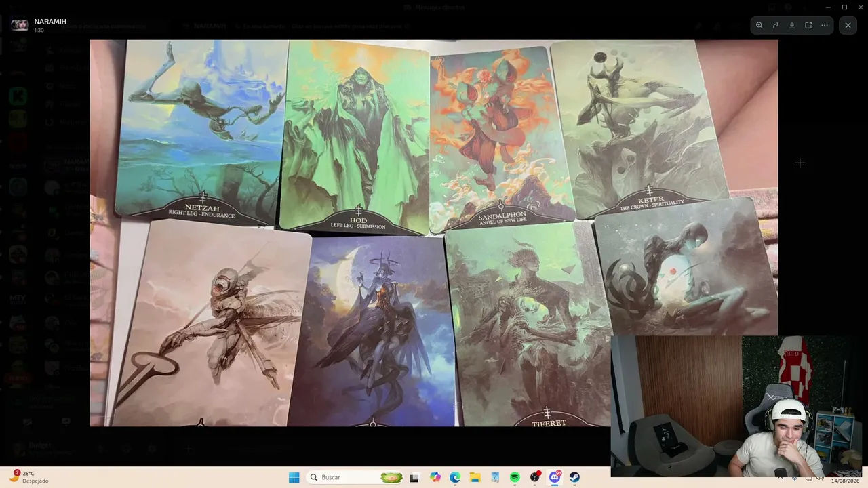The width and height of the screenshot is (868, 488).
Task: Click NARAMIH's avatar in the preview header
Action: (19, 25)
